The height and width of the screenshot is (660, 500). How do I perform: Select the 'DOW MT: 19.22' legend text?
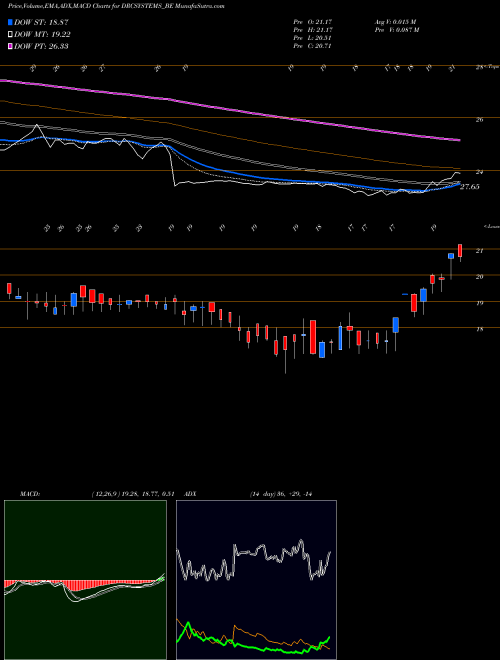point(42,35)
